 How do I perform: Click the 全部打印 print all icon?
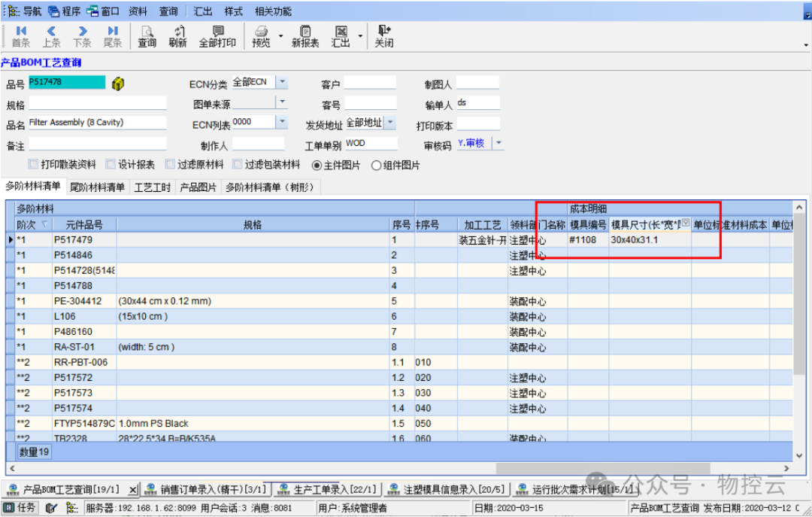(217, 36)
